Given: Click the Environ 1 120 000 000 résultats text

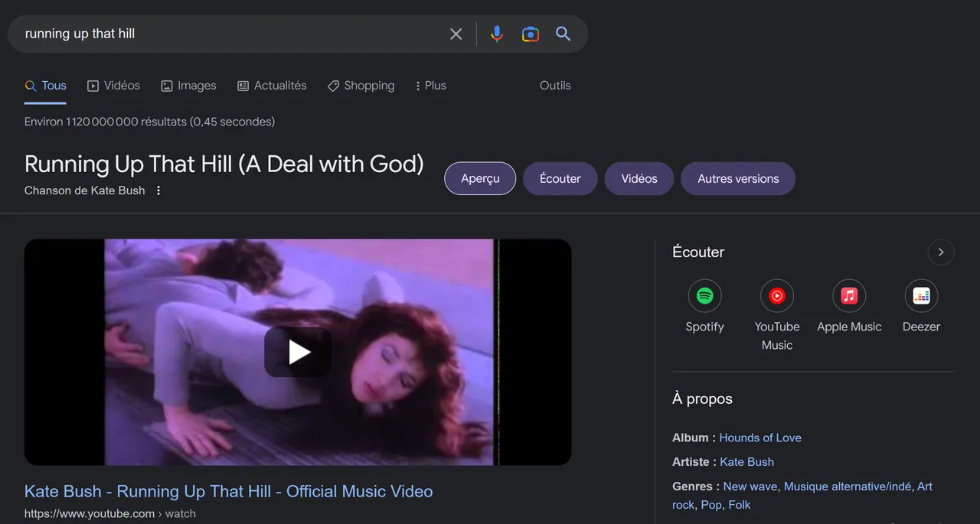Looking at the screenshot, I should pyautogui.click(x=149, y=122).
